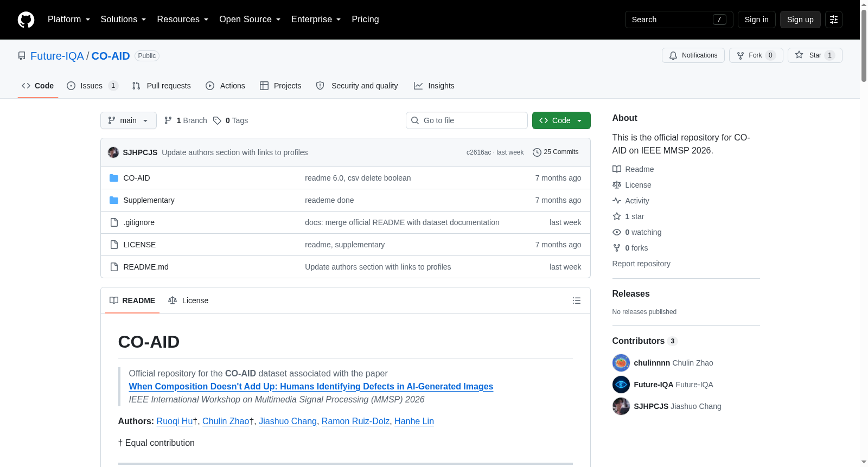Image resolution: width=868 pixels, height=467 pixels.
Task: Click the branch icon beside 1 Branch
Action: pos(168,120)
